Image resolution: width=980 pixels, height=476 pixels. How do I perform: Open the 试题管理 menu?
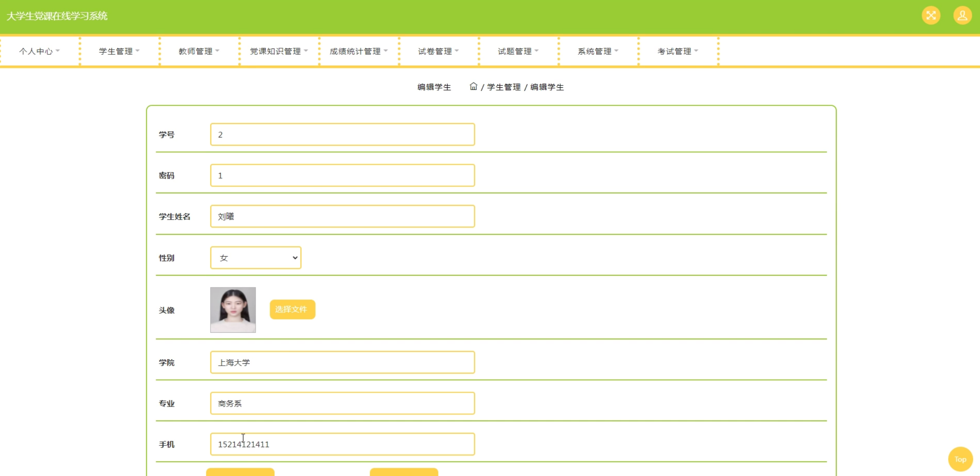[x=518, y=51]
